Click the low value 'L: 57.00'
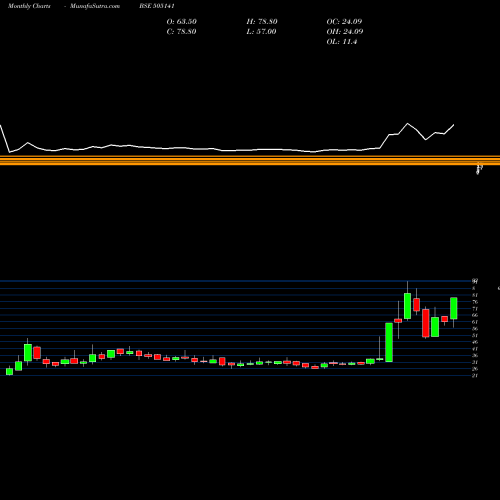This screenshot has width=500, height=500. pyautogui.click(x=261, y=32)
